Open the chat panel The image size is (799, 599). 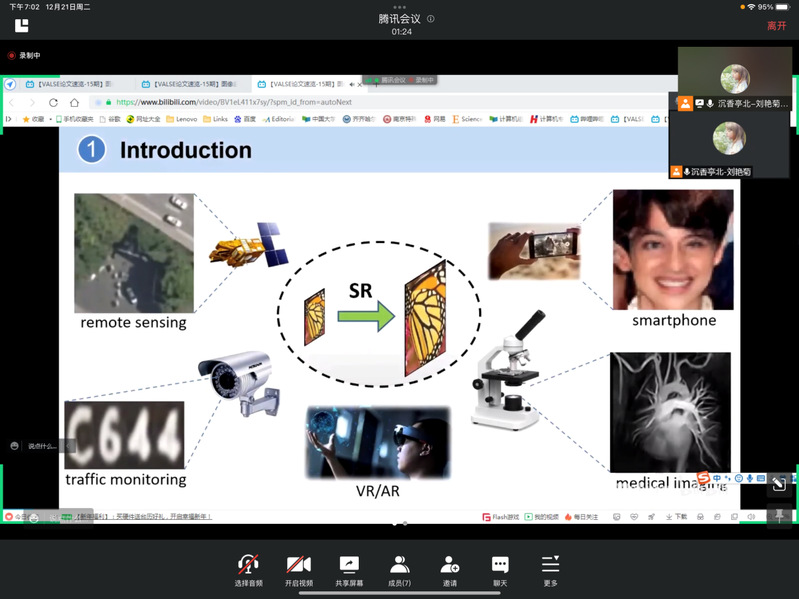click(500, 566)
